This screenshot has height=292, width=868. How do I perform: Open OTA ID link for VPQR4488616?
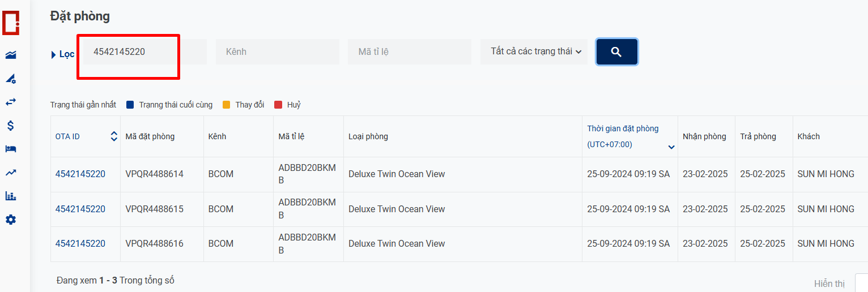coord(80,244)
